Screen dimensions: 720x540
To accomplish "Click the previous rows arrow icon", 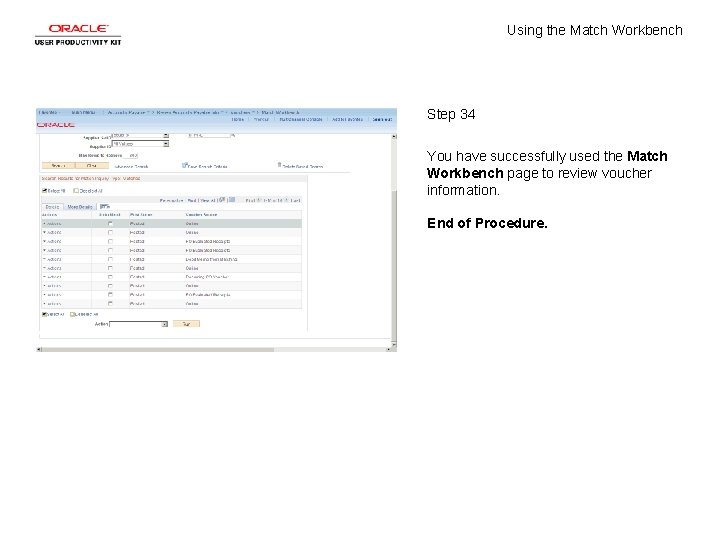I will pyautogui.click(x=259, y=200).
